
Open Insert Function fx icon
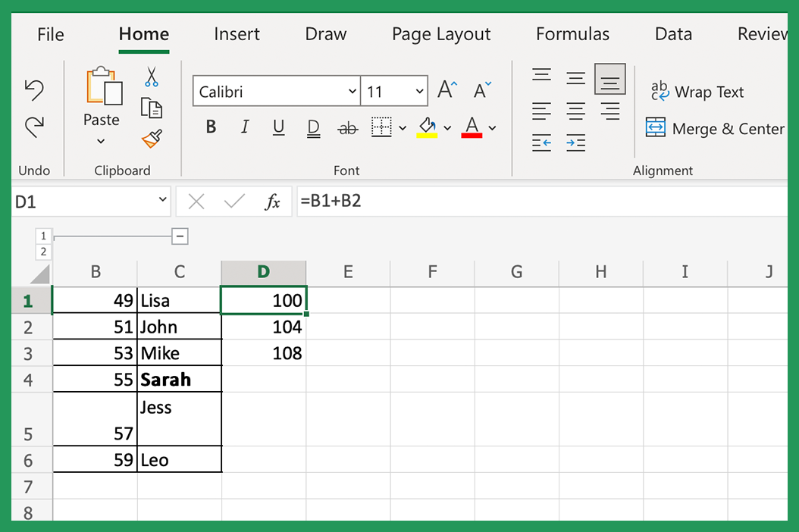click(x=273, y=202)
